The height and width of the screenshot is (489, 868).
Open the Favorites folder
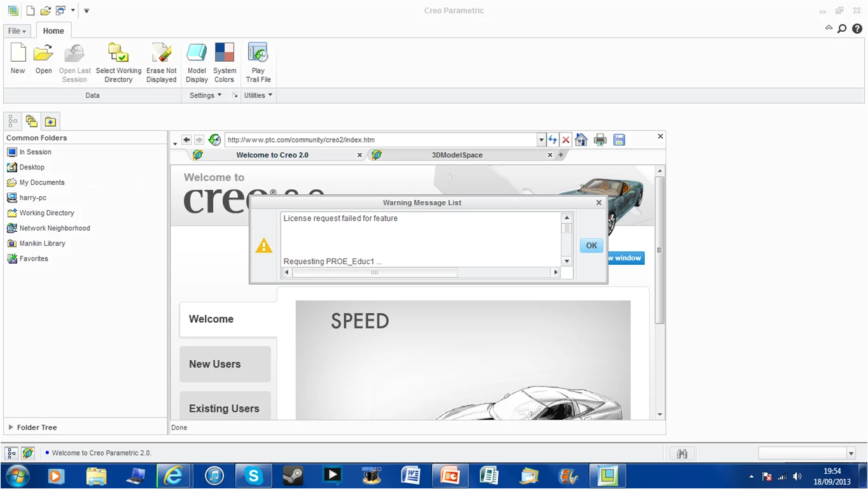click(34, 259)
